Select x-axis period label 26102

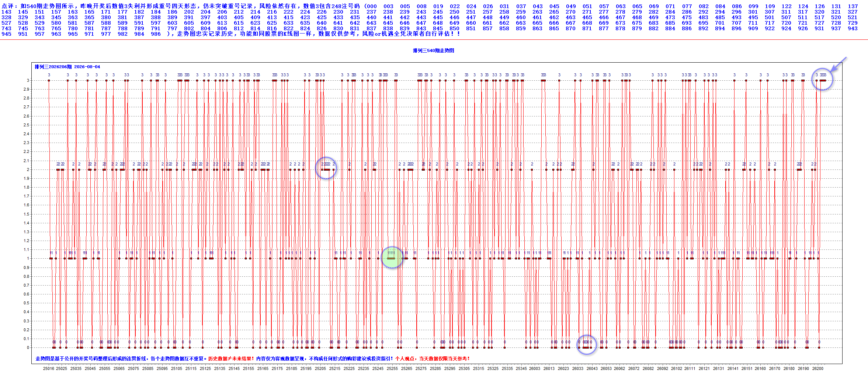[x=677, y=368]
